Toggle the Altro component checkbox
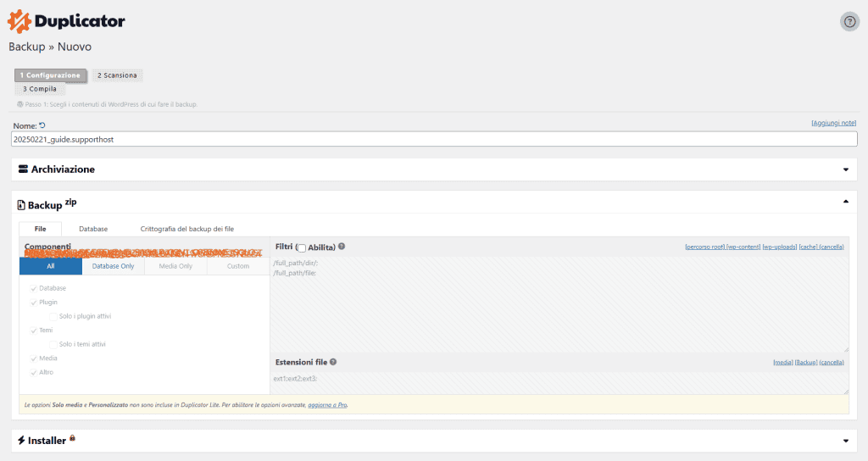 coord(33,373)
